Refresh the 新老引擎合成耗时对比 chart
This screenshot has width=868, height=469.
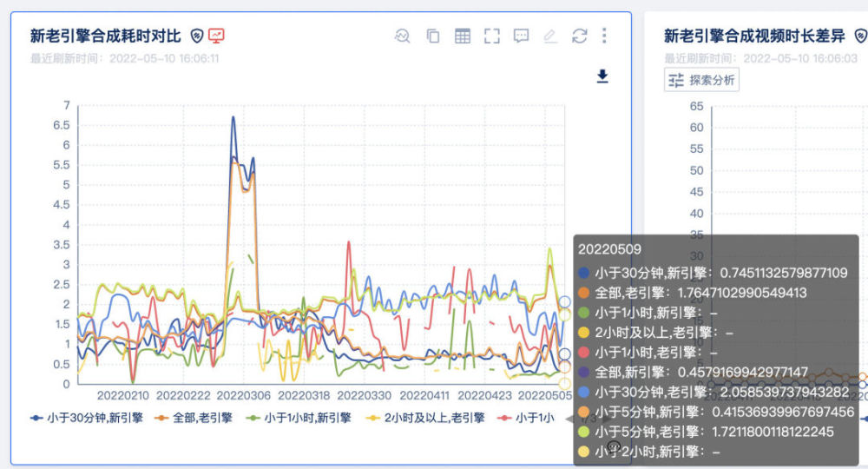(580, 36)
